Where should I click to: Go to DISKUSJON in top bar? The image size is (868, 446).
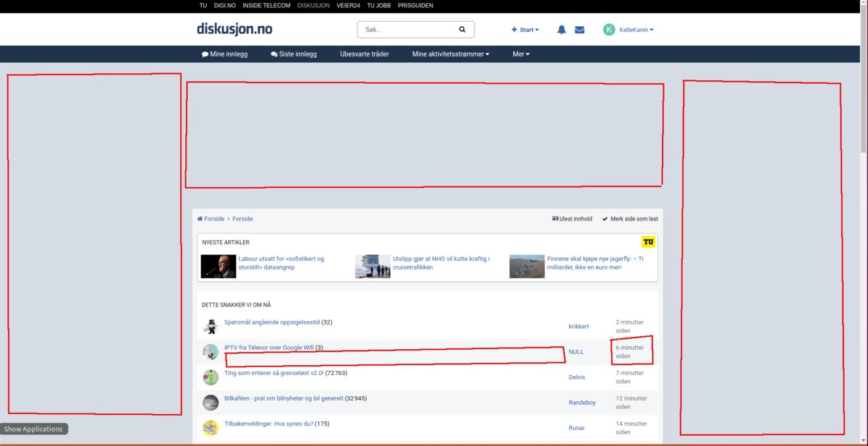point(313,5)
